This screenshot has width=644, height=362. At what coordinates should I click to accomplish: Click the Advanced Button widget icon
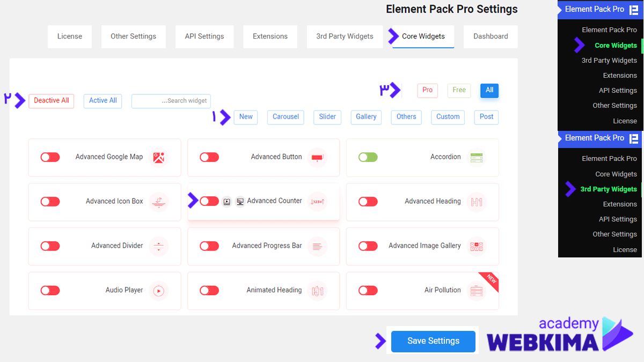pyautogui.click(x=318, y=158)
